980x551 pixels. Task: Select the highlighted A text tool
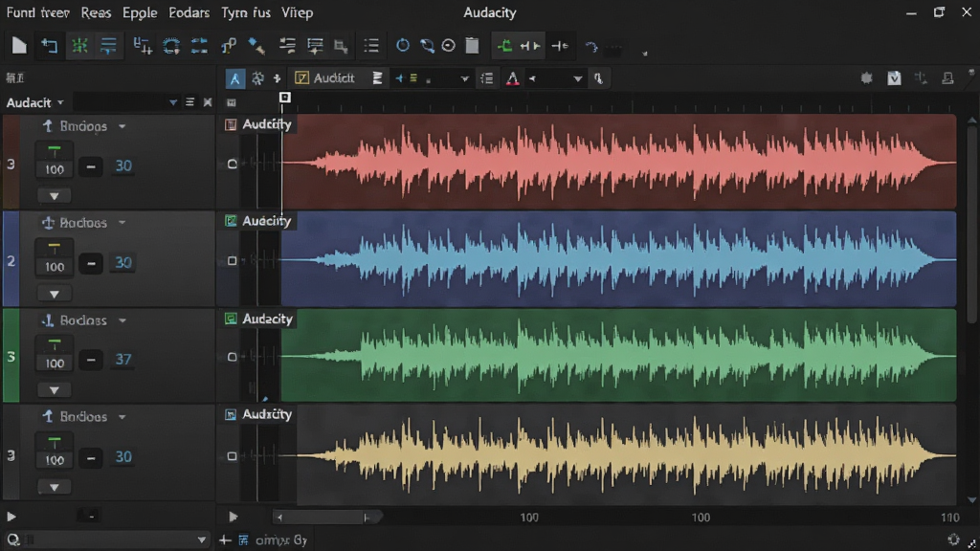234,78
